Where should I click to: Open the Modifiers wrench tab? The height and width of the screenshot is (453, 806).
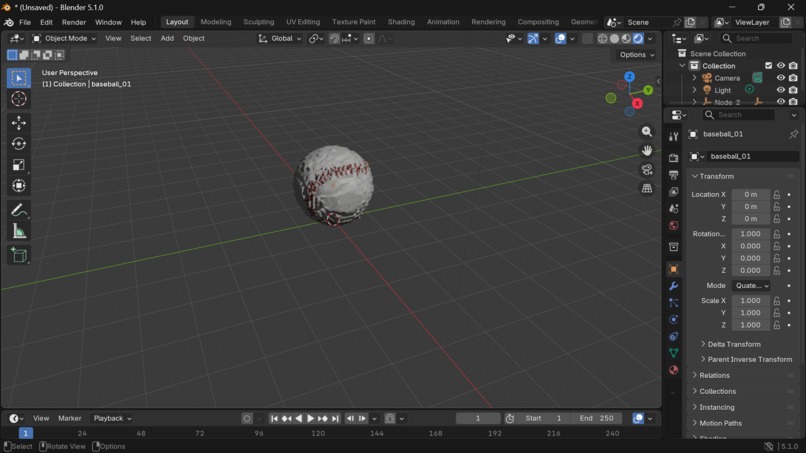tap(673, 286)
